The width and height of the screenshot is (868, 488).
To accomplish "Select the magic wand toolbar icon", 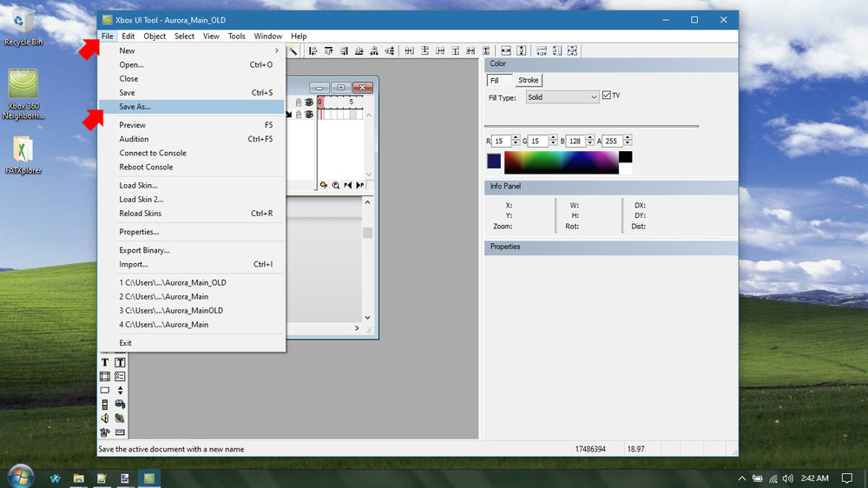I will (x=293, y=51).
